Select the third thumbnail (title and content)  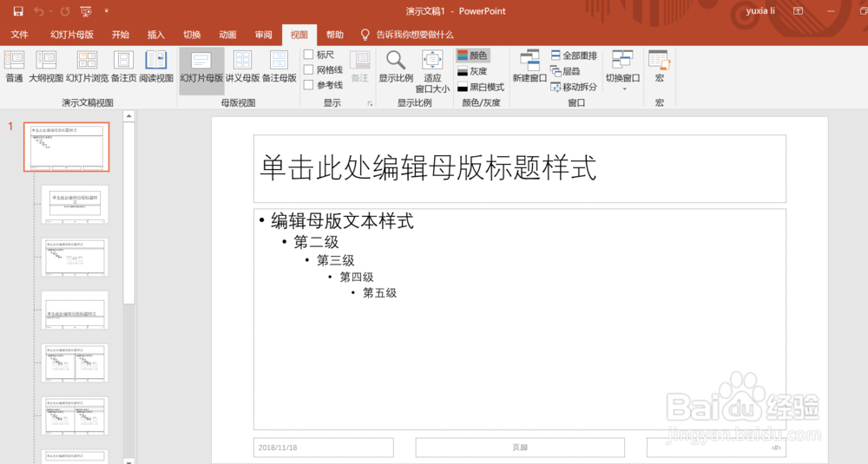75,258
